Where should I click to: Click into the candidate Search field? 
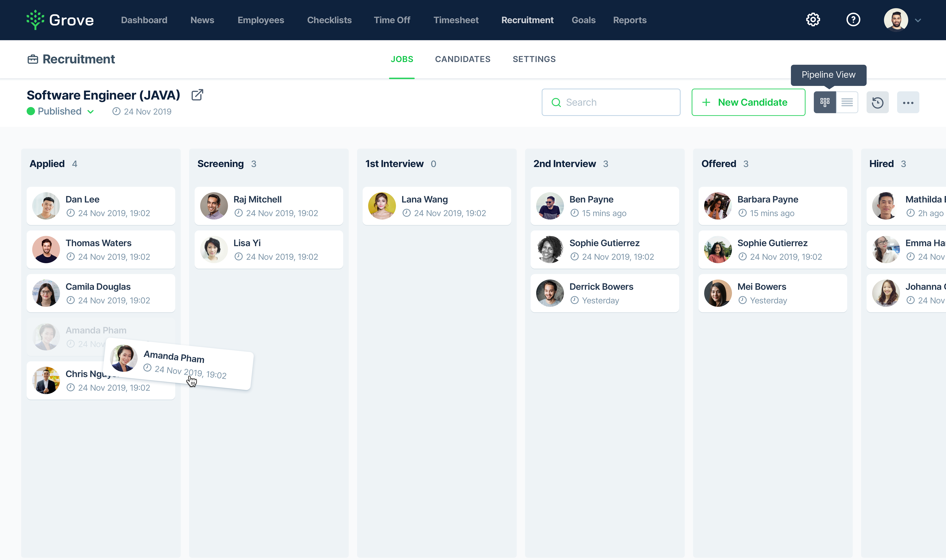619,102
